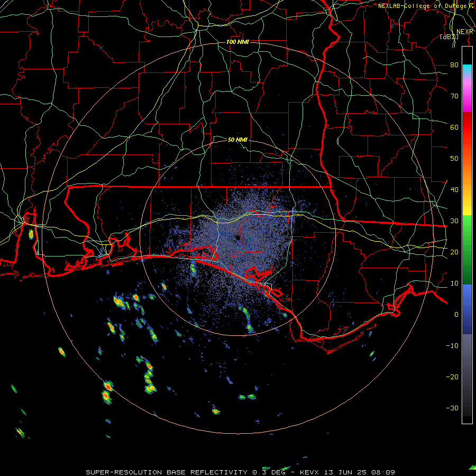476x476 pixels.
Task: Click the 40 value on the dBZ scale
Action: 454,190
